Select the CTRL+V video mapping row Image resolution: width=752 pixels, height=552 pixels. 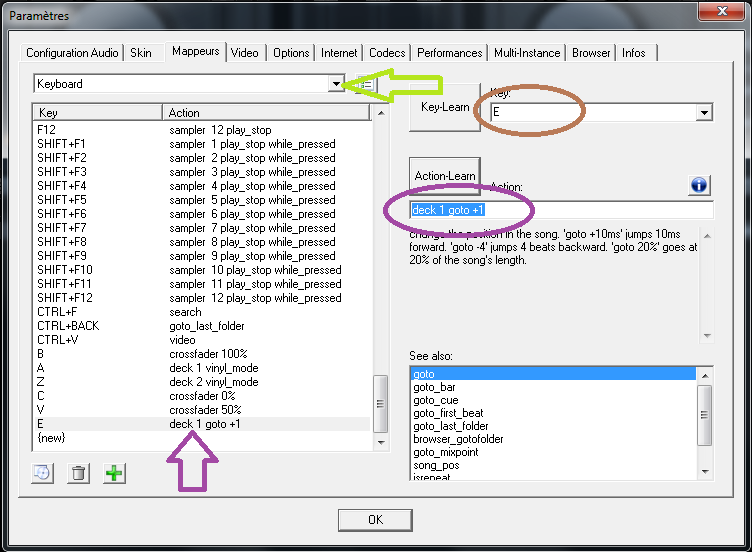tap(202, 340)
